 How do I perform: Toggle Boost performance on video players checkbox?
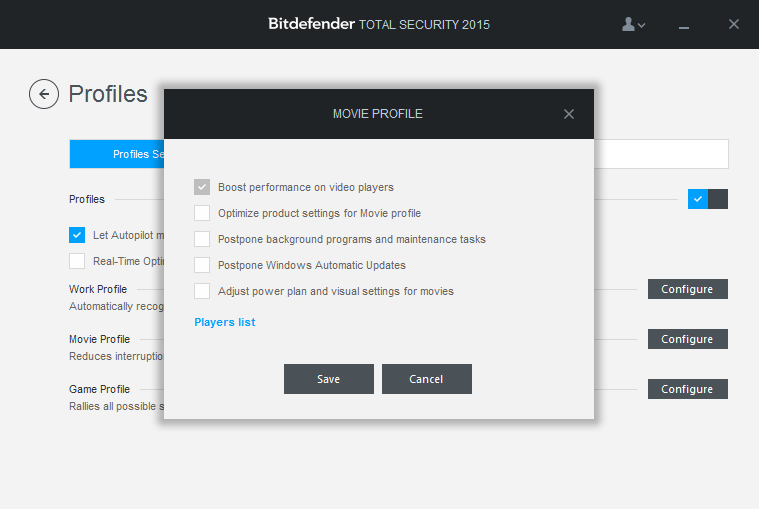pos(202,187)
